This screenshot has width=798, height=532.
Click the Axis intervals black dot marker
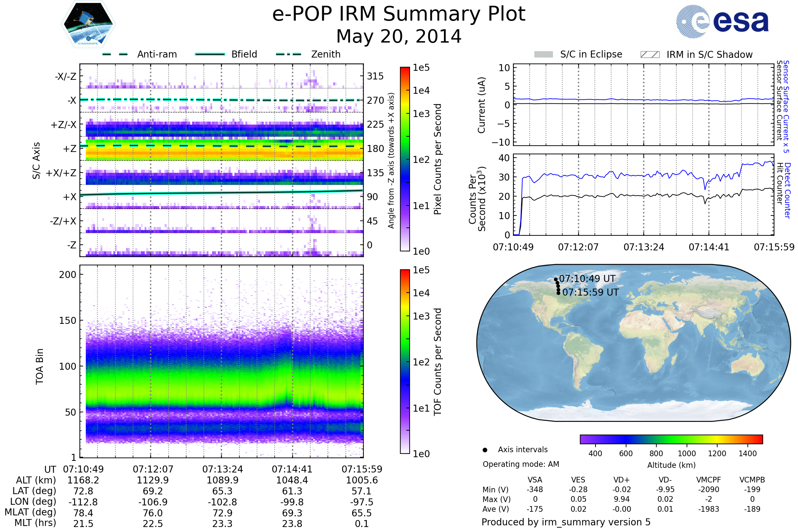coord(485,450)
